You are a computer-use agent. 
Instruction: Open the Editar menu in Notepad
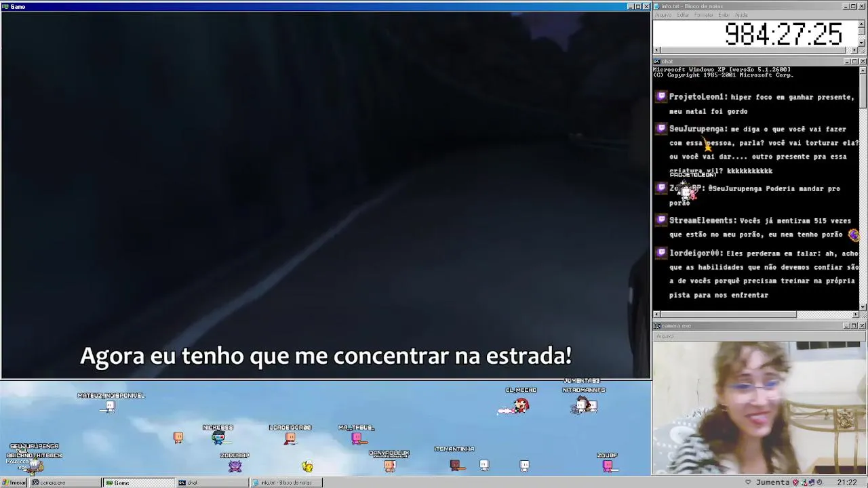click(x=683, y=15)
